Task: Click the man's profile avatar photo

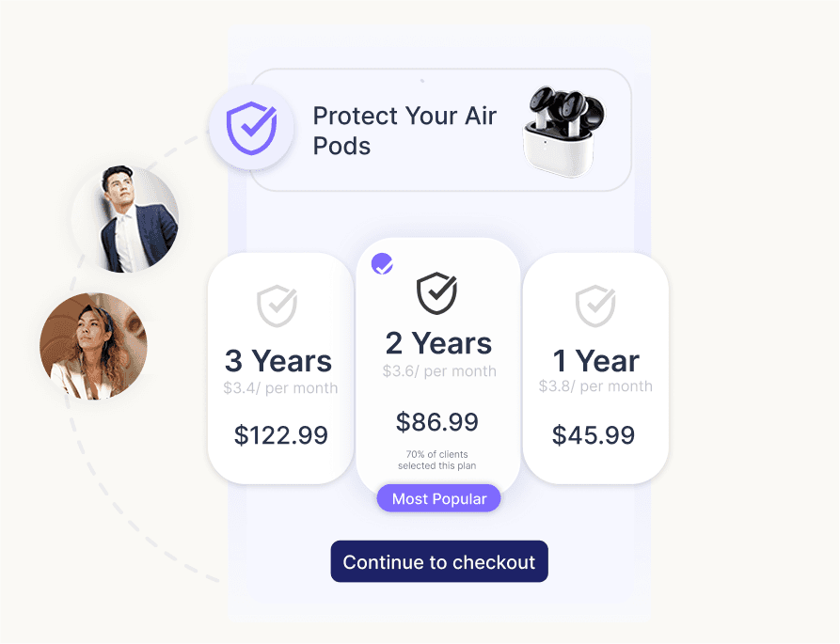Action: pyautogui.click(x=124, y=218)
